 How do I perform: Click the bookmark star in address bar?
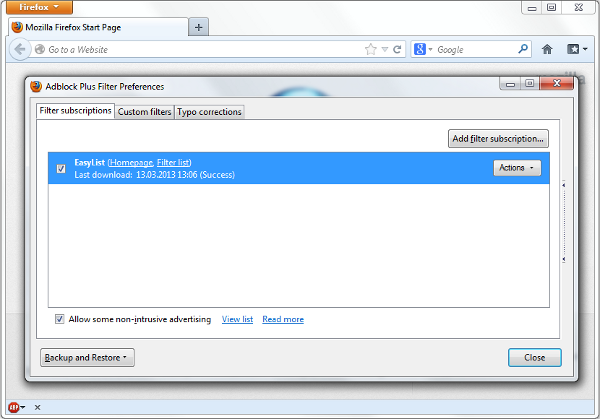point(370,49)
